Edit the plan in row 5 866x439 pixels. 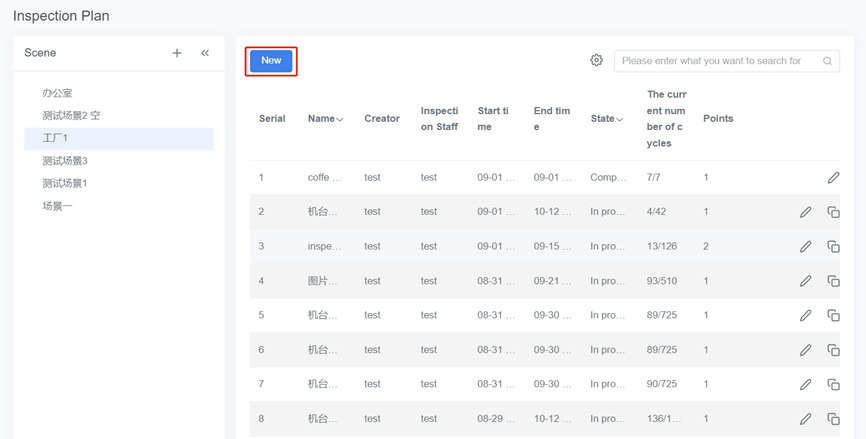click(805, 315)
